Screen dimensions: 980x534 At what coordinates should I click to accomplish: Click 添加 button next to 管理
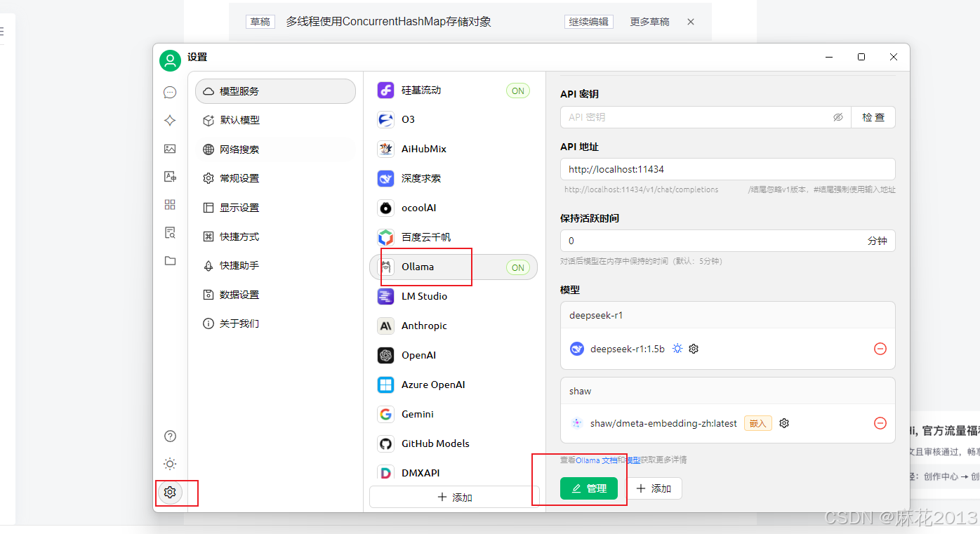654,488
